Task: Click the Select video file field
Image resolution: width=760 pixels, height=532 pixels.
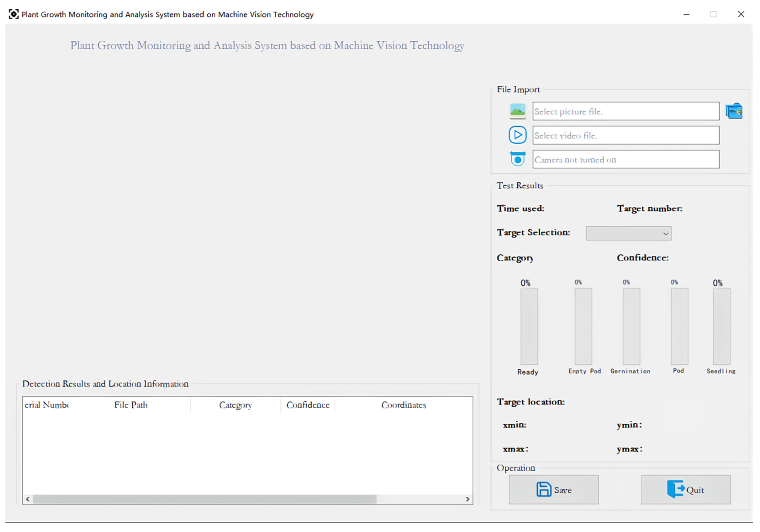Action: tap(626, 135)
